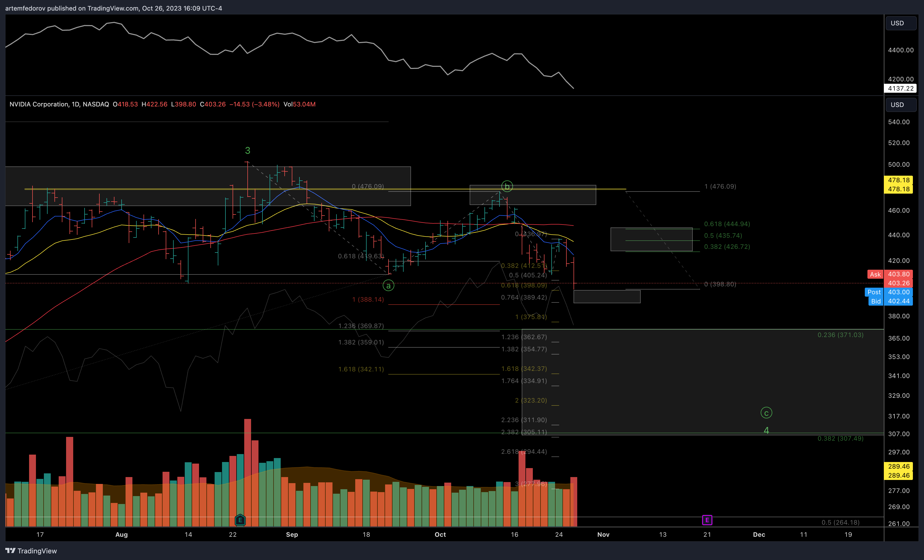Click the 0 (398.80) Fibonacci label
This screenshot has width=924, height=560.
click(720, 284)
